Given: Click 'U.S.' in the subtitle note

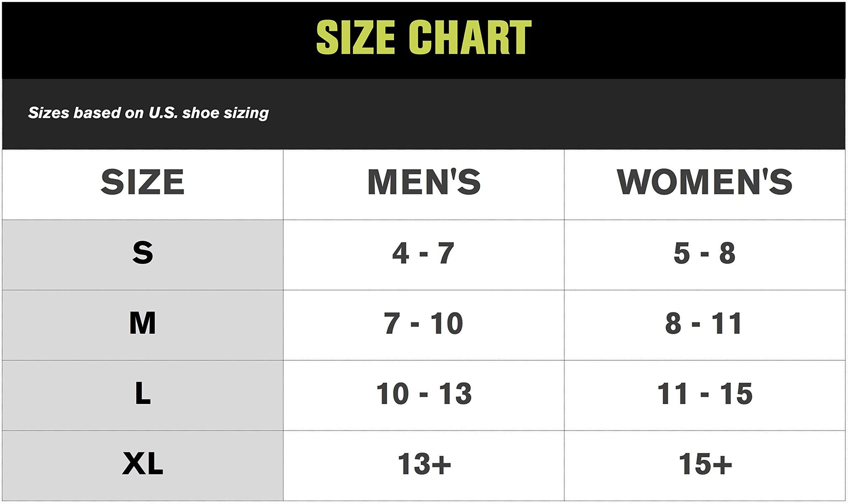Looking at the screenshot, I should 163,113.
